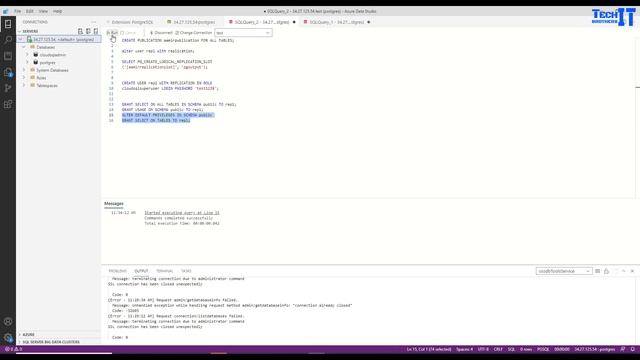Click the 'Spaces: 4' status entry

point(464,349)
